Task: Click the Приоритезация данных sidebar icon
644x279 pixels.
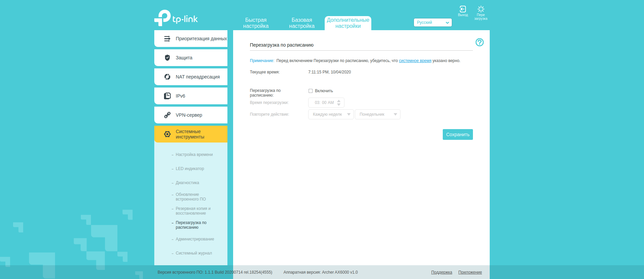Action: [167, 39]
